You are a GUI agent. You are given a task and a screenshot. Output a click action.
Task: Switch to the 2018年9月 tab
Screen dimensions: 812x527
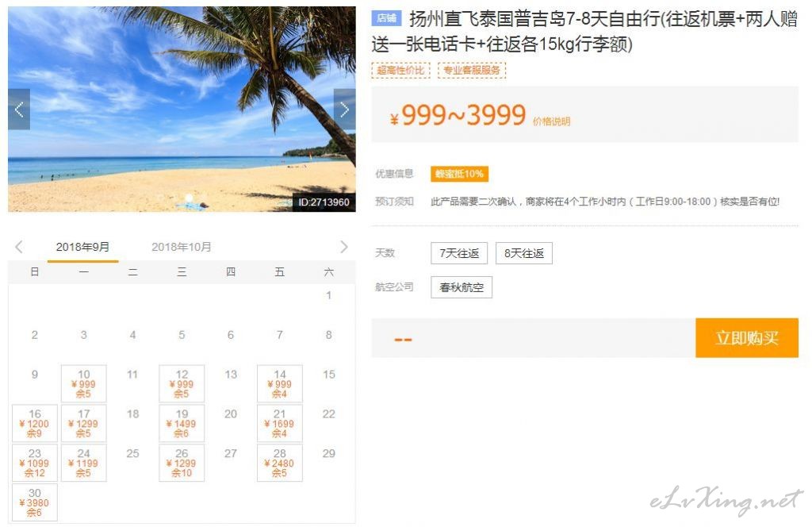pyautogui.click(x=82, y=247)
